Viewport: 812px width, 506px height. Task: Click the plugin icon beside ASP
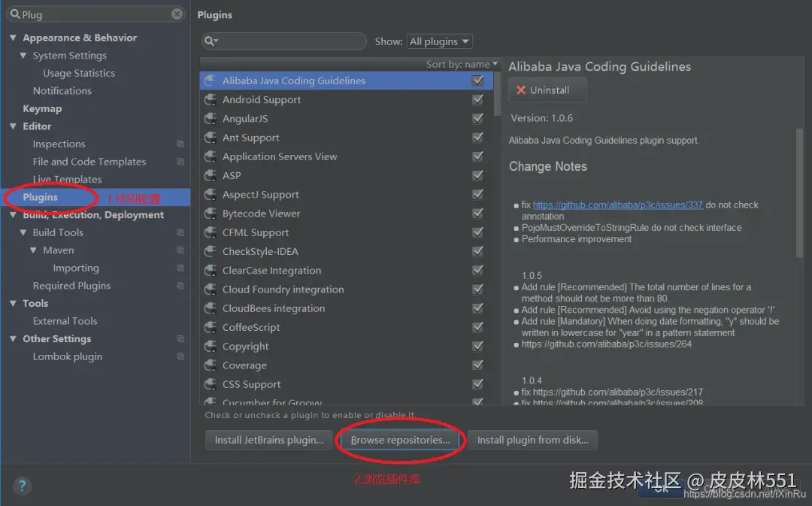coord(211,176)
